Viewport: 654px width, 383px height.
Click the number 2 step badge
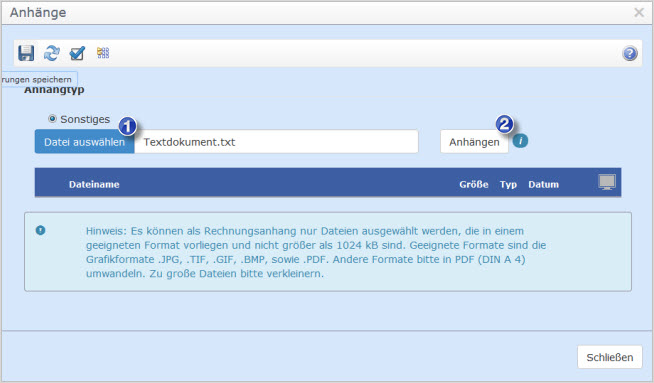click(505, 124)
